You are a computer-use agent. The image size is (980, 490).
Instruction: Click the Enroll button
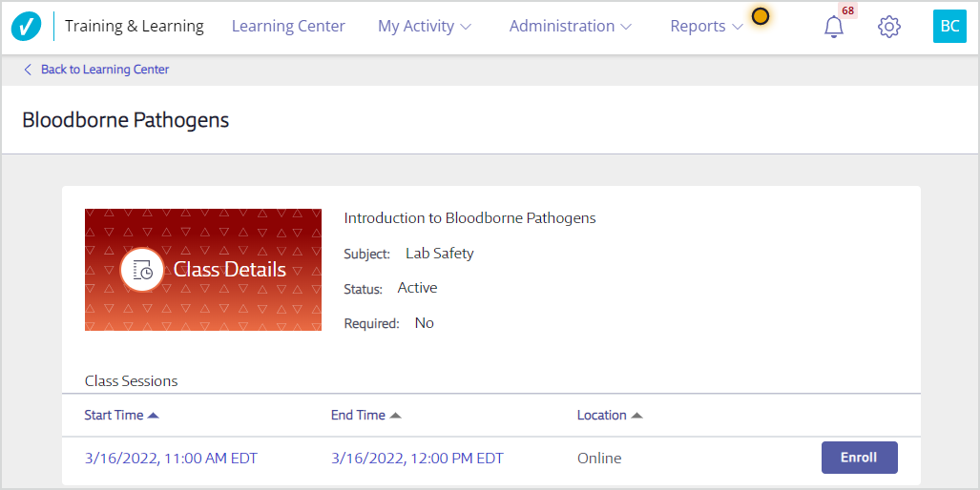[860, 458]
